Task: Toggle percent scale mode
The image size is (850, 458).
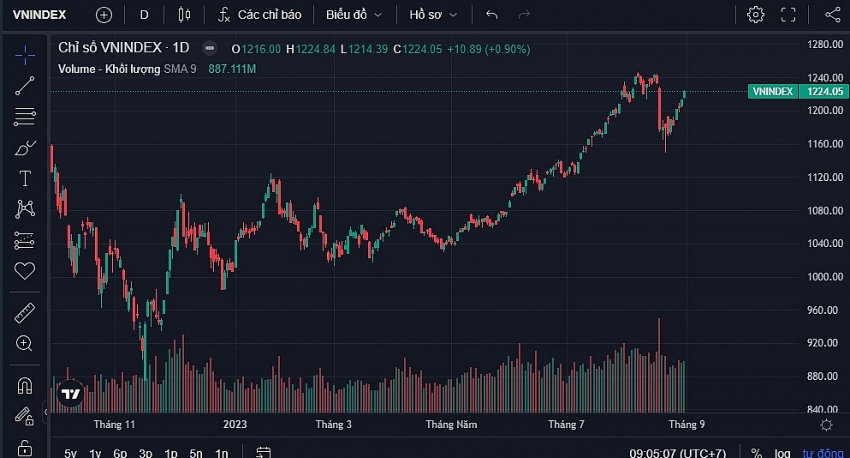Action: pyautogui.click(x=757, y=453)
